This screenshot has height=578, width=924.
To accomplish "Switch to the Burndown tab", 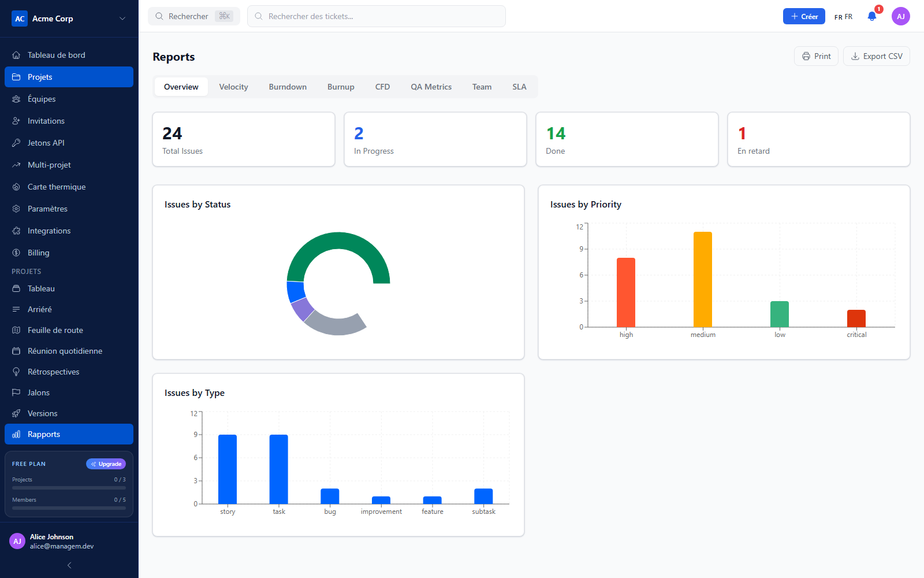I will coord(288,87).
